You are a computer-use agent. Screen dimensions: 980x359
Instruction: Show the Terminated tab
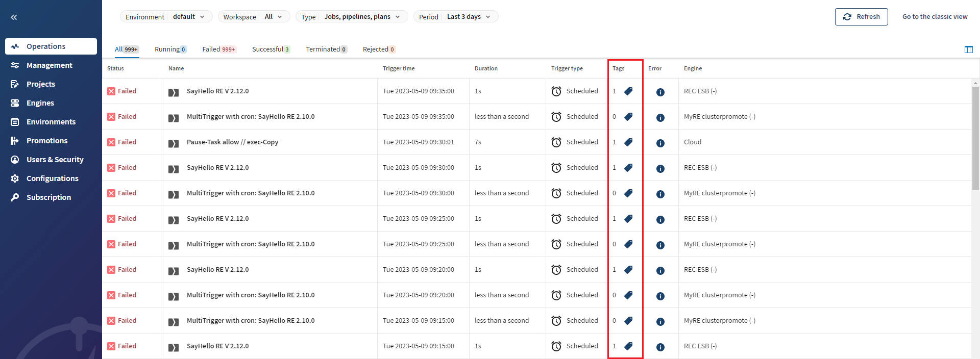326,49
